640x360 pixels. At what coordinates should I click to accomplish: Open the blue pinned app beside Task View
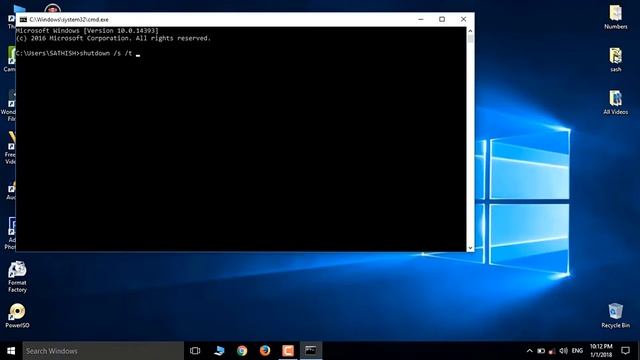(219, 351)
